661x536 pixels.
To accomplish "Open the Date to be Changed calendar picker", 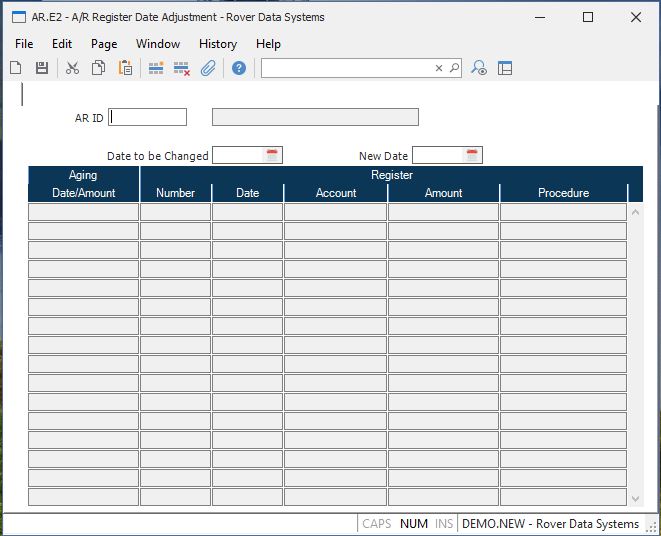I will [x=272, y=155].
